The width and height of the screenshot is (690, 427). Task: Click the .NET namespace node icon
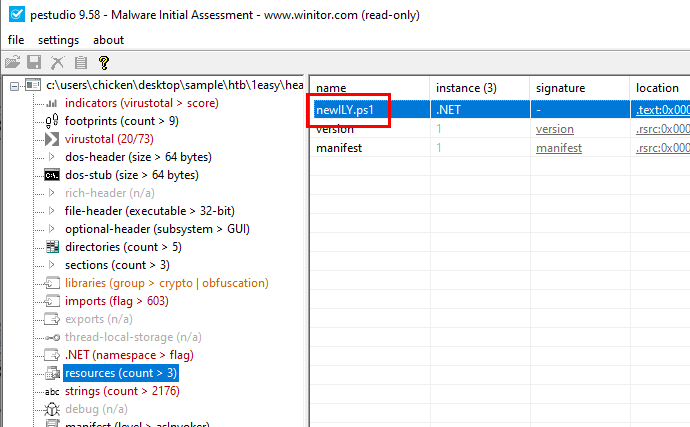coord(52,355)
